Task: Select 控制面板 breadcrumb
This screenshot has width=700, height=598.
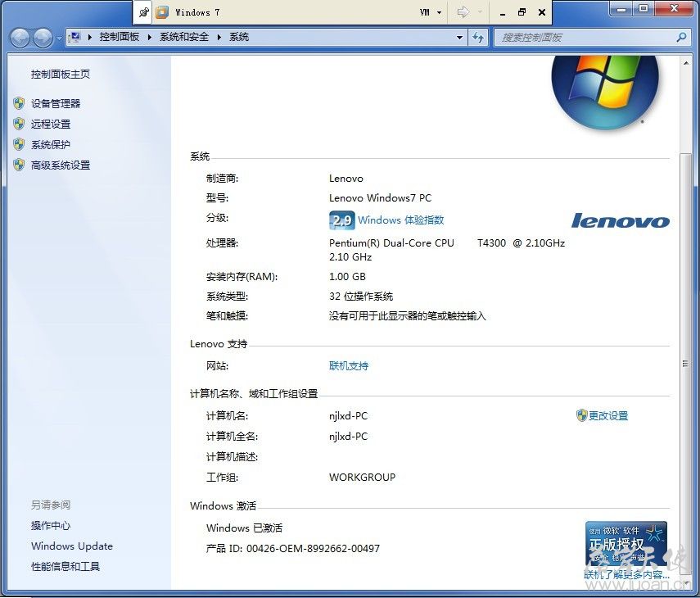Action: 120,37
